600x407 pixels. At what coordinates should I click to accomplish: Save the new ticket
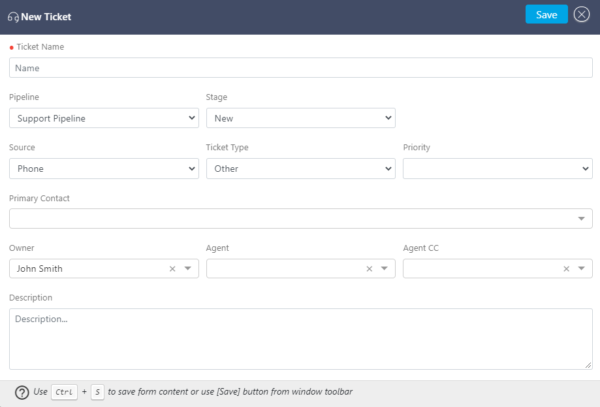click(546, 15)
